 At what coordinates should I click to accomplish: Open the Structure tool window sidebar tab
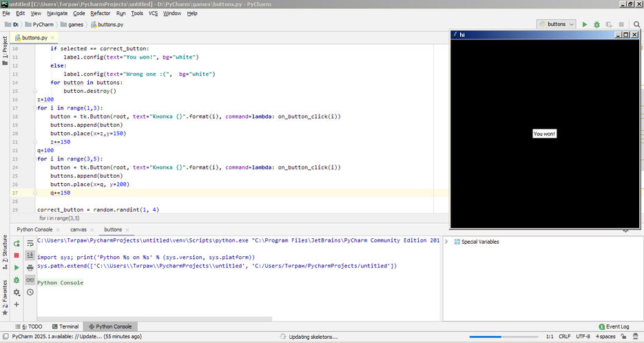pos(5,251)
